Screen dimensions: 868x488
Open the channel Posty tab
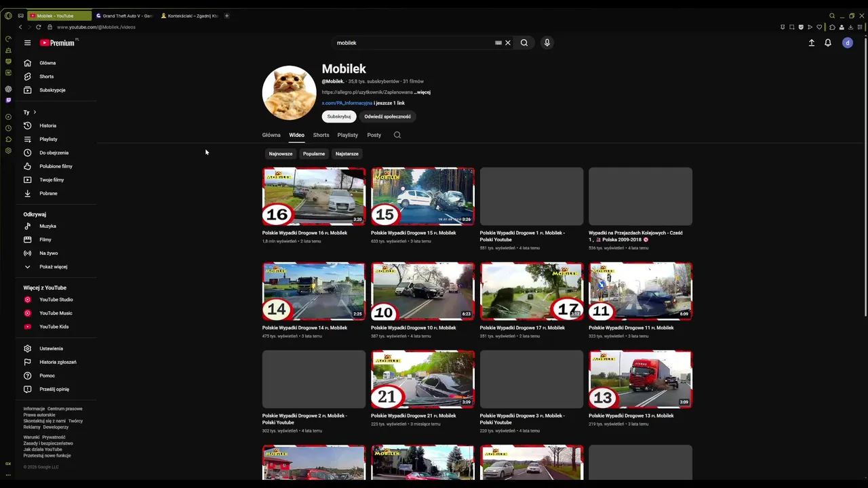374,135
